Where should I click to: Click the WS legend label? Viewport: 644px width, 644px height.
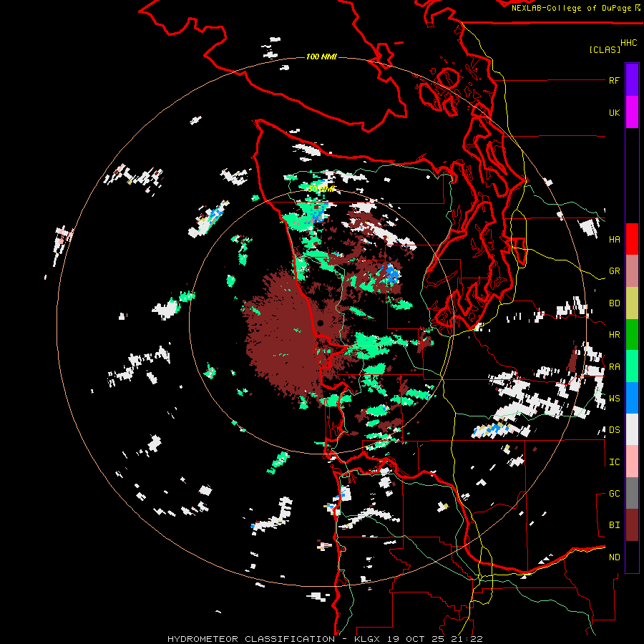tap(614, 399)
